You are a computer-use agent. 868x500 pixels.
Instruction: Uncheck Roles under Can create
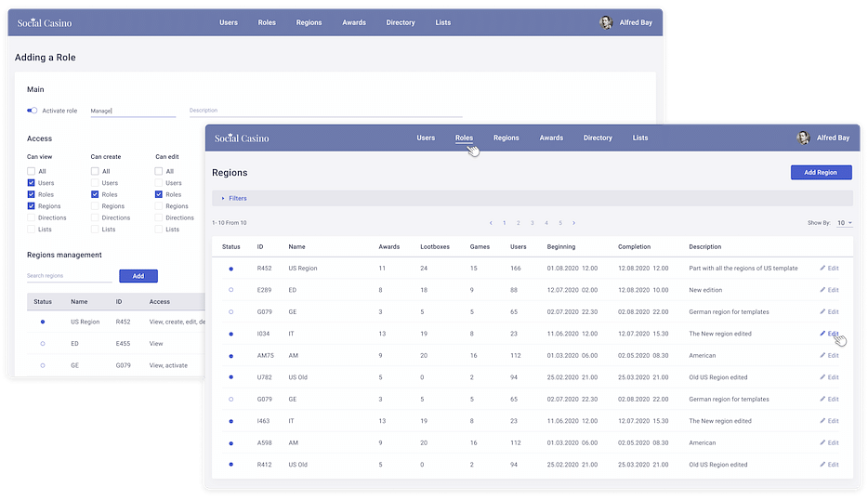pyautogui.click(x=95, y=194)
